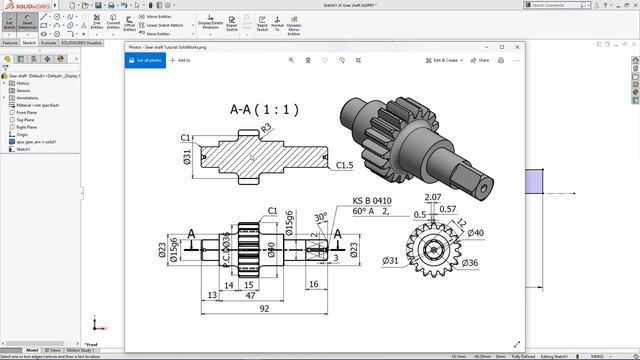Expand more manager tabs chevron arrow
The height and width of the screenshot is (360, 640).
pos(76,59)
